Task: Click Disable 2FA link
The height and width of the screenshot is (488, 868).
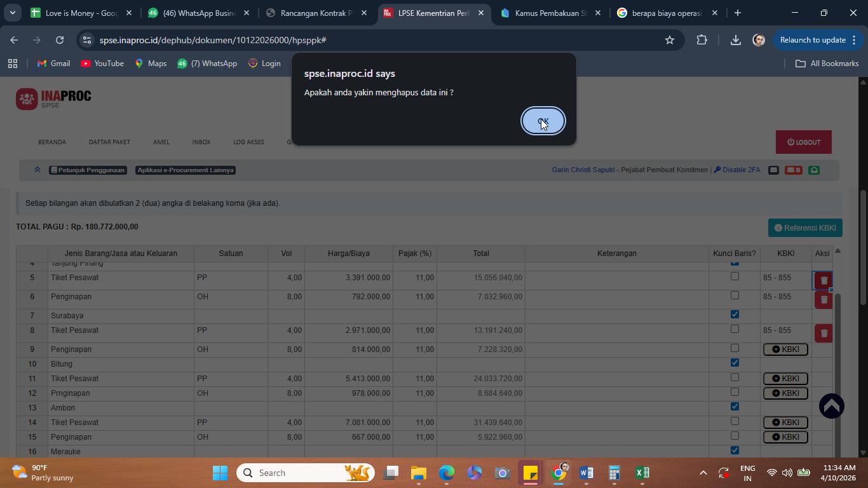Action: pos(737,170)
